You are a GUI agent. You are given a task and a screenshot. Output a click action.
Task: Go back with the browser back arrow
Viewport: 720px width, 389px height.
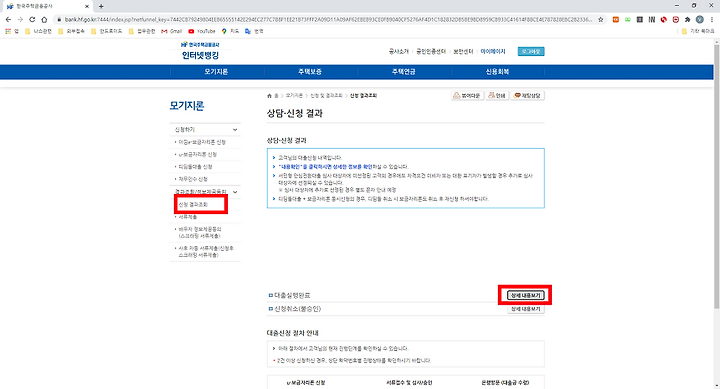(8, 19)
